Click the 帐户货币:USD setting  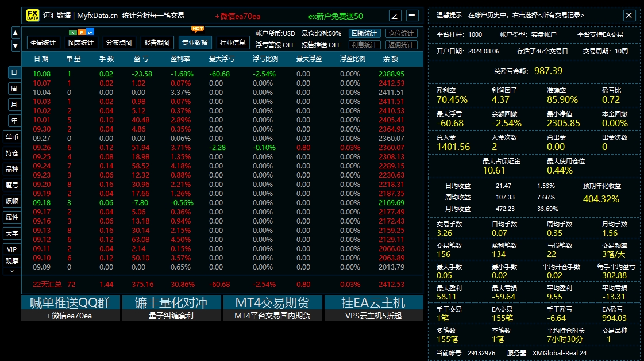click(x=275, y=33)
